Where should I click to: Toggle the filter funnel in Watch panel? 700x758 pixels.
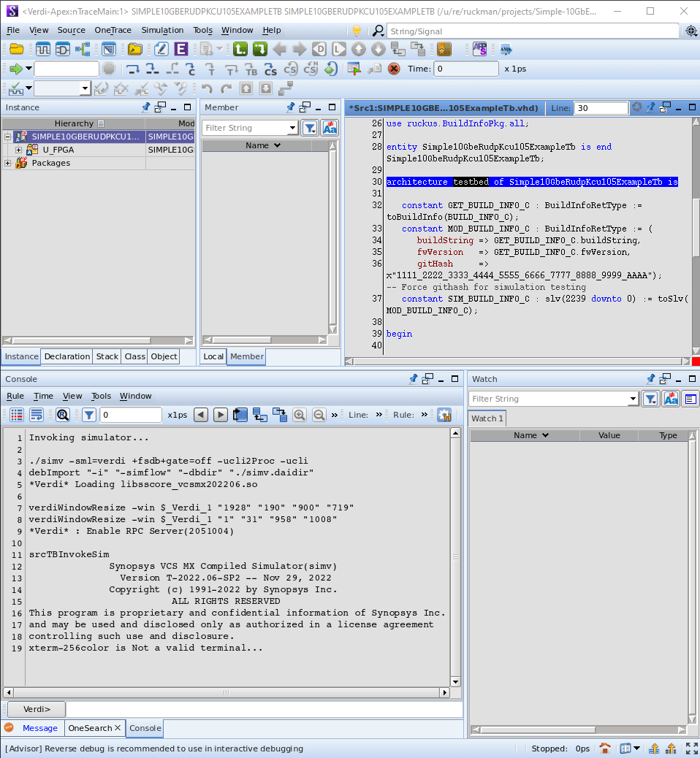click(x=650, y=399)
